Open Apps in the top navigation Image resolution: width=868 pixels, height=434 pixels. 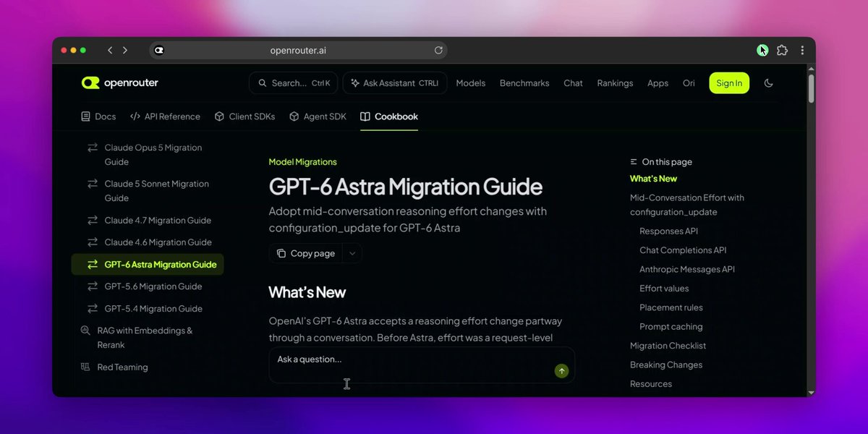pyautogui.click(x=658, y=83)
